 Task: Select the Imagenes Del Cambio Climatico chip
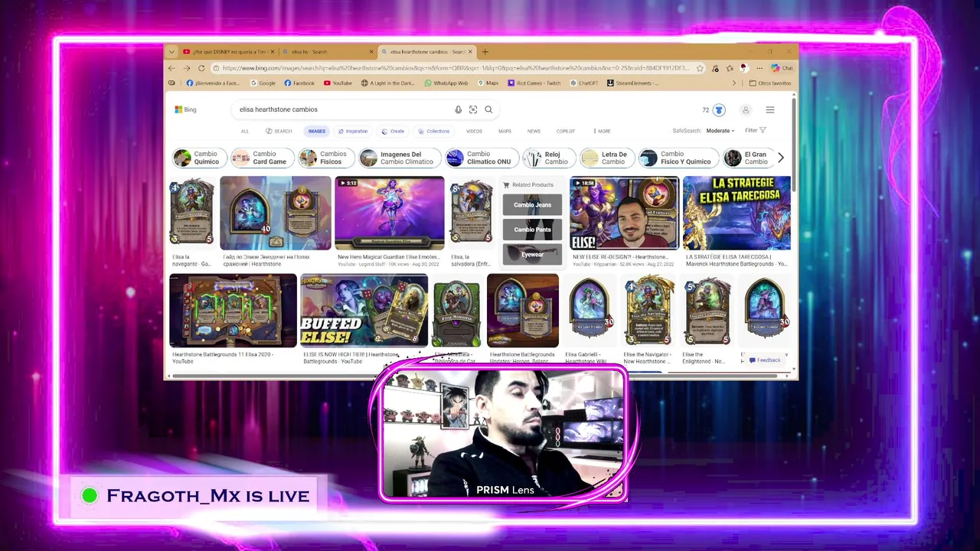pyautogui.click(x=400, y=158)
